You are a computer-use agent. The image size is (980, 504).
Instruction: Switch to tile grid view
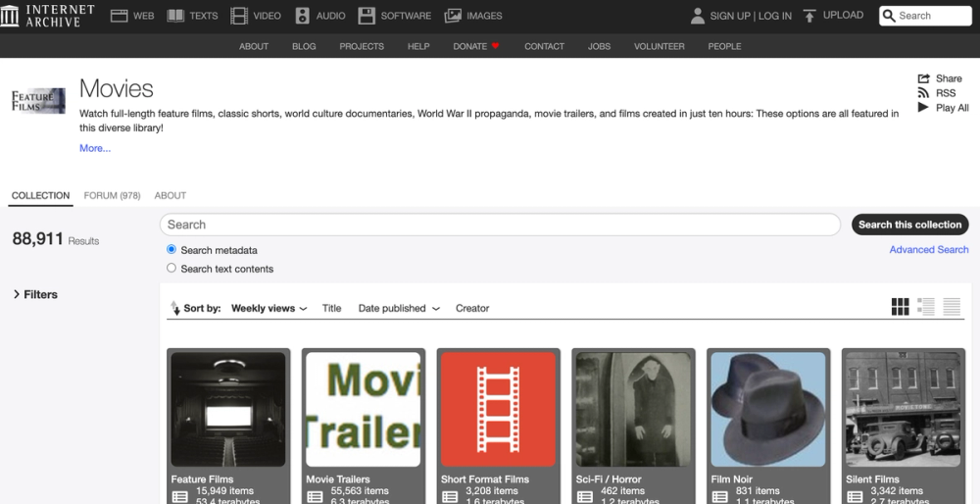[x=900, y=306]
